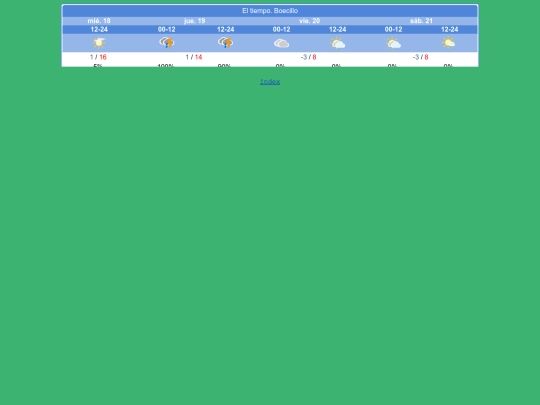
Task: Click the 12-24 period under jue. 19
Action: (226, 30)
